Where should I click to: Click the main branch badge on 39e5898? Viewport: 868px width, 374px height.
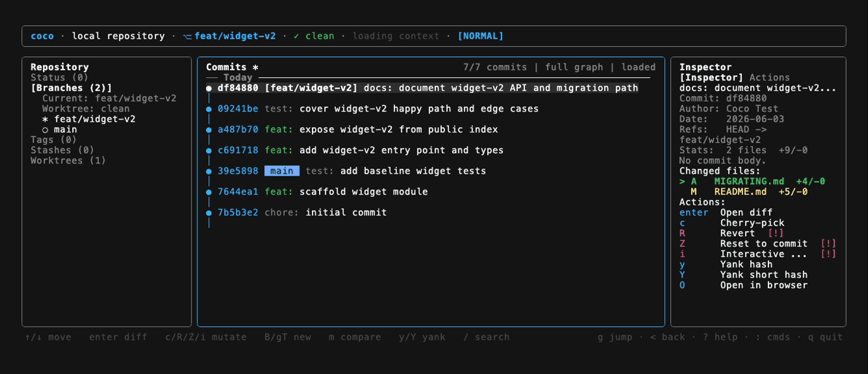click(282, 171)
